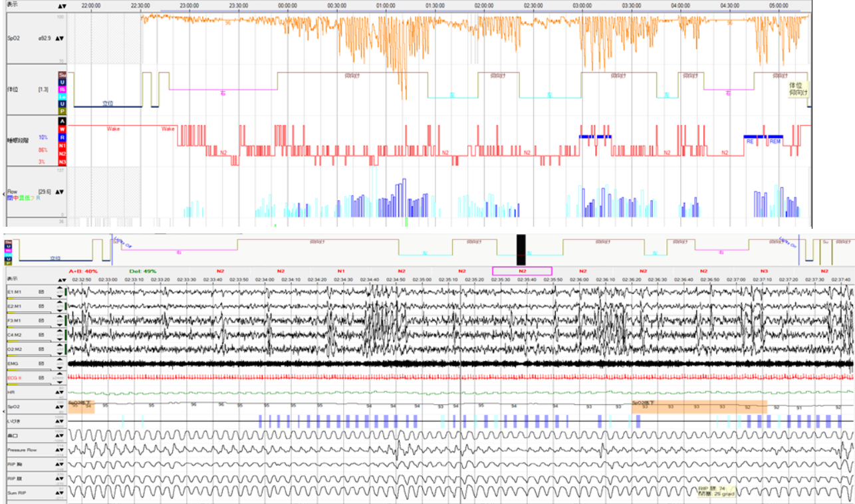Click the 睡眠段階 row label
This screenshot has height=504, width=855.
point(18,140)
